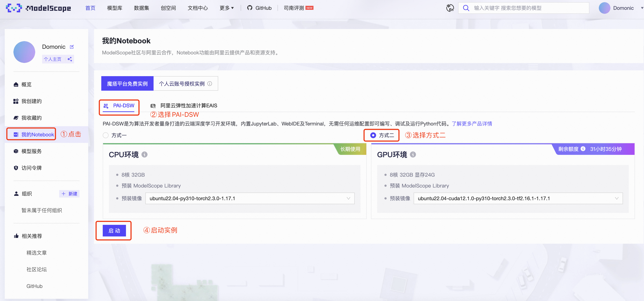Open the GitHub link in top navigation
Image resolution: width=644 pixels, height=301 pixels.
click(x=260, y=8)
